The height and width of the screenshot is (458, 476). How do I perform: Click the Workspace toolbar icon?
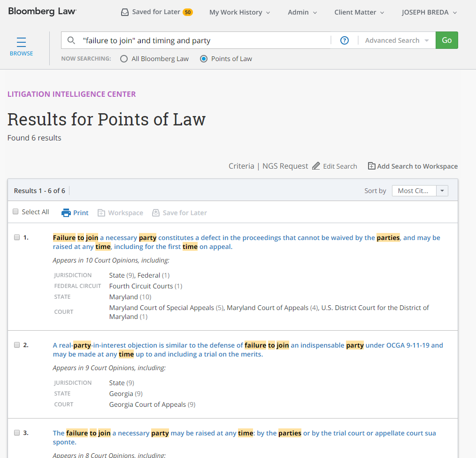tap(101, 213)
